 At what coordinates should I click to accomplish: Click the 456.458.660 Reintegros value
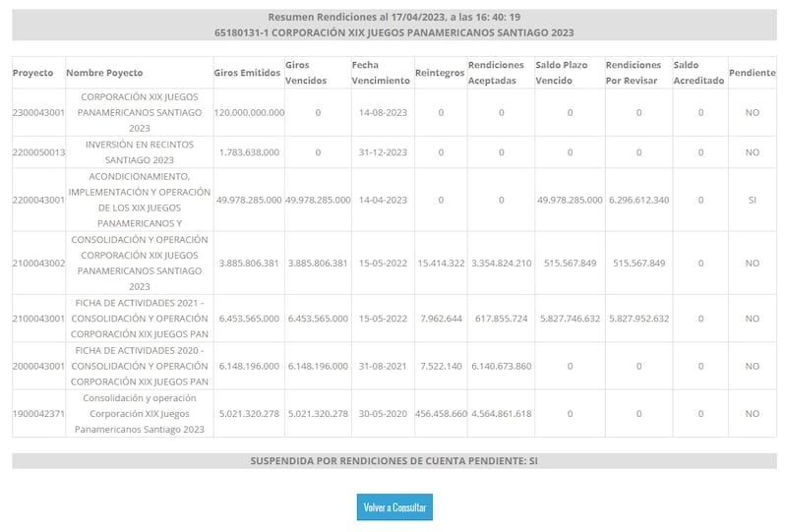pos(440,414)
